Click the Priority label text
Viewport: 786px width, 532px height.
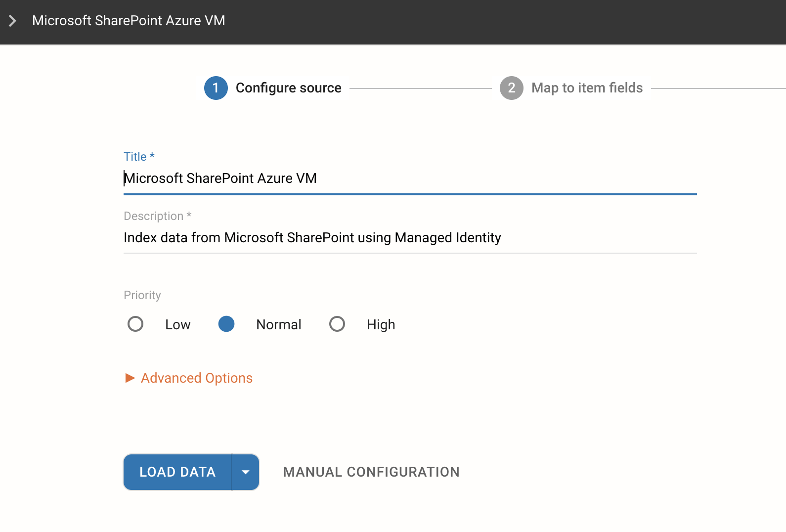click(x=142, y=295)
